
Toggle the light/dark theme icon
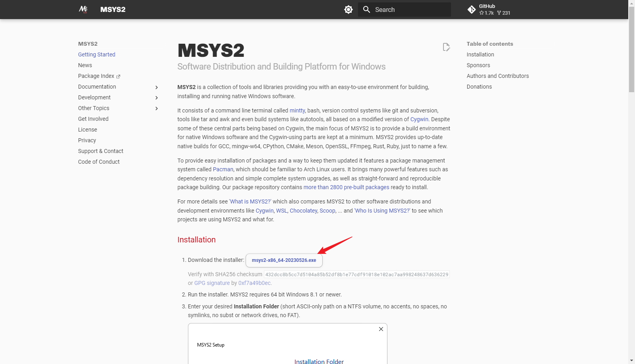click(348, 10)
